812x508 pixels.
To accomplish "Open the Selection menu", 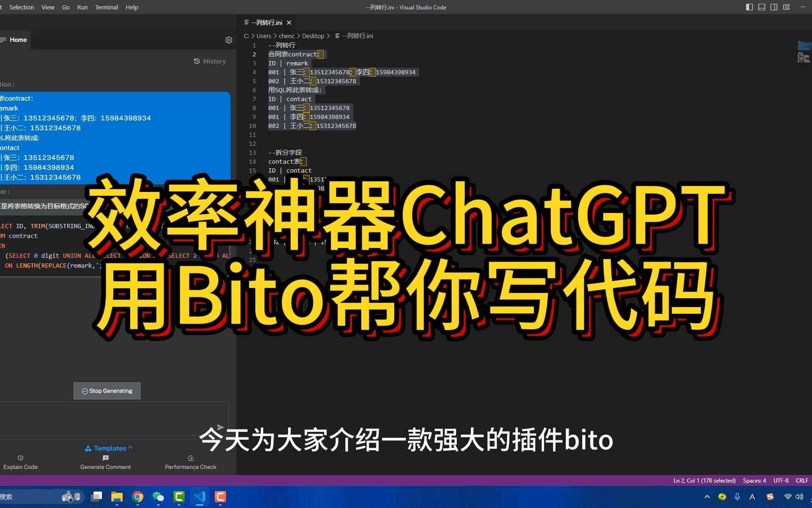I will pyautogui.click(x=22, y=7).
